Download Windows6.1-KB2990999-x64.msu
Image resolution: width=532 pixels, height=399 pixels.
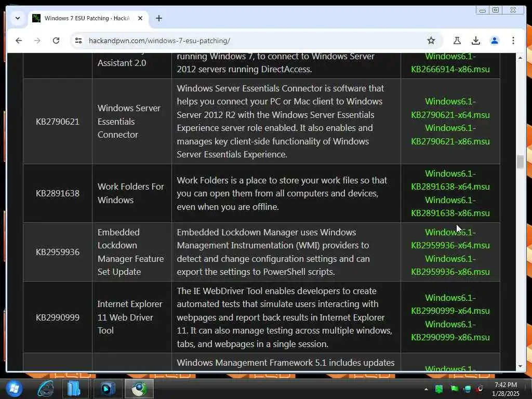450,304
